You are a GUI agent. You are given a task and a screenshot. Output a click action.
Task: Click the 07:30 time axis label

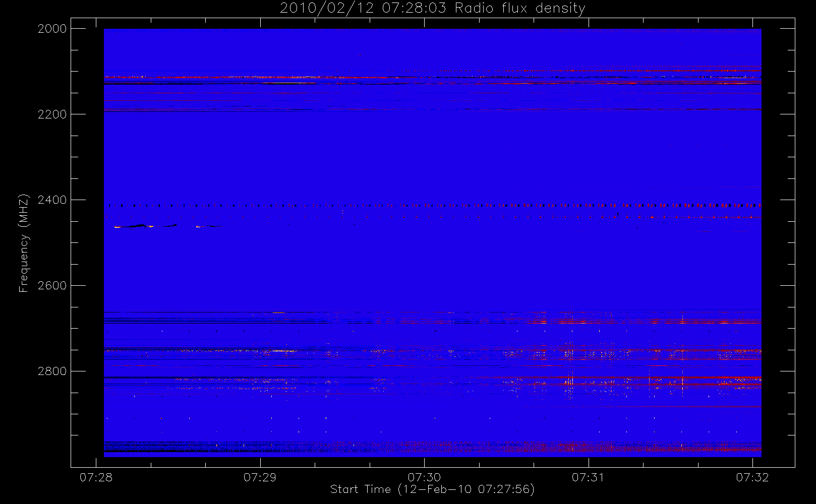point(424,477)
